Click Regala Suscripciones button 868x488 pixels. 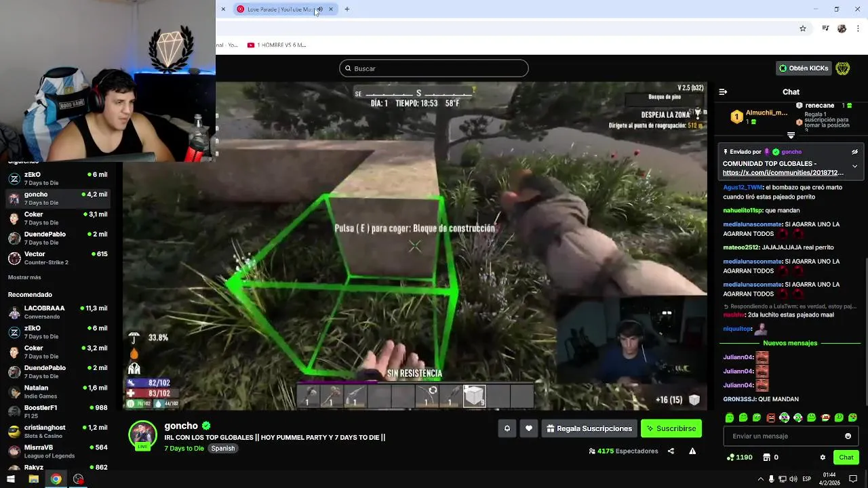(x=589, y=428)
